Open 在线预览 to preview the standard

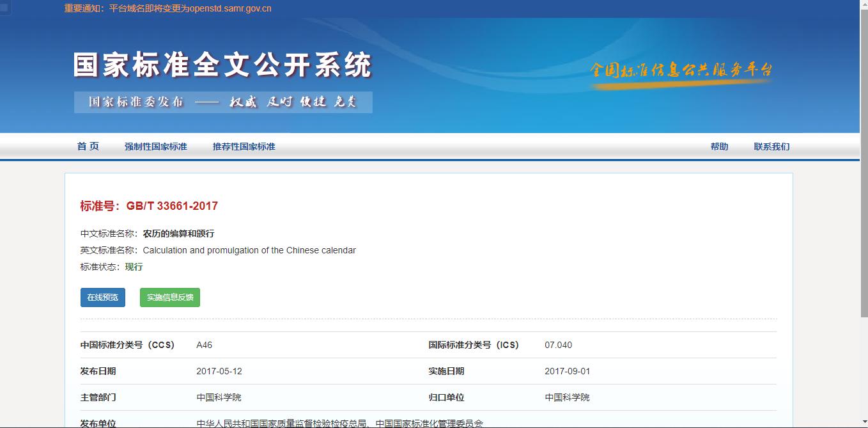click(x=102, y=297)
